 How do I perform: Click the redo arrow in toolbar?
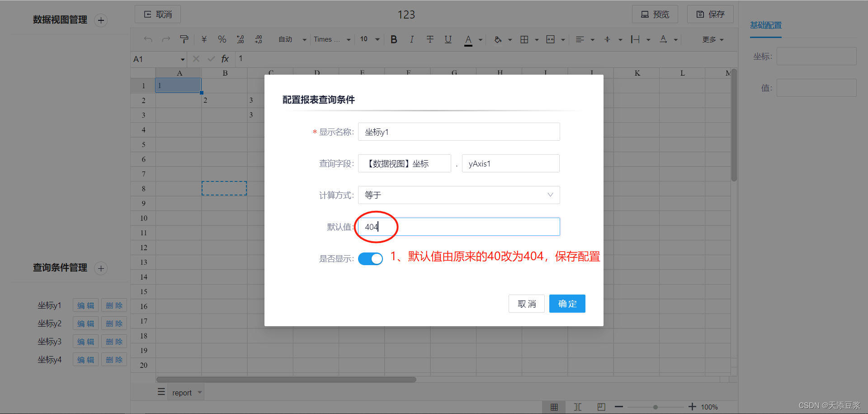point(166,39)
